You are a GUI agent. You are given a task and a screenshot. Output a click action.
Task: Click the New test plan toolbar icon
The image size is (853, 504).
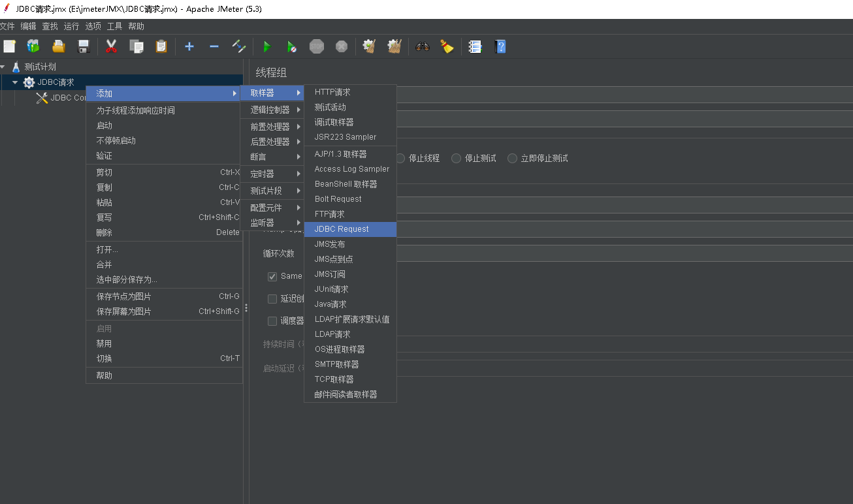click(9, 46)
